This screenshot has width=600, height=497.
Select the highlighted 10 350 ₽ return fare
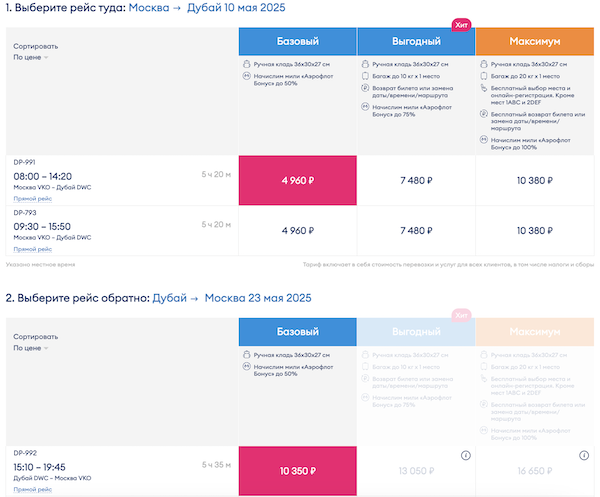coord(297,471)
